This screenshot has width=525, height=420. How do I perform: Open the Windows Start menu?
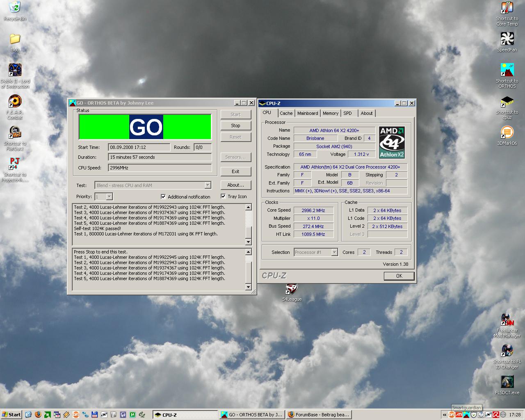point(11,415)
